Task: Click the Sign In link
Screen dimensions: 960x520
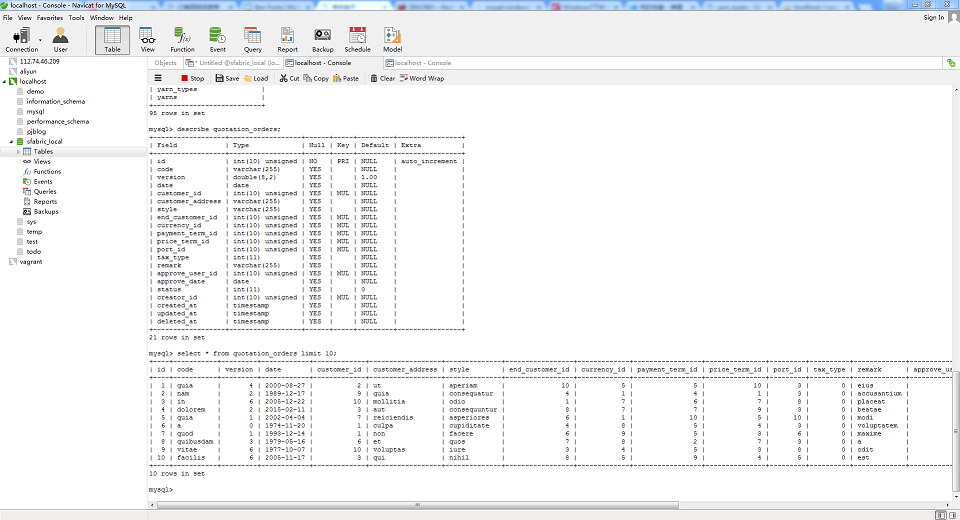Action: (934, 17)
